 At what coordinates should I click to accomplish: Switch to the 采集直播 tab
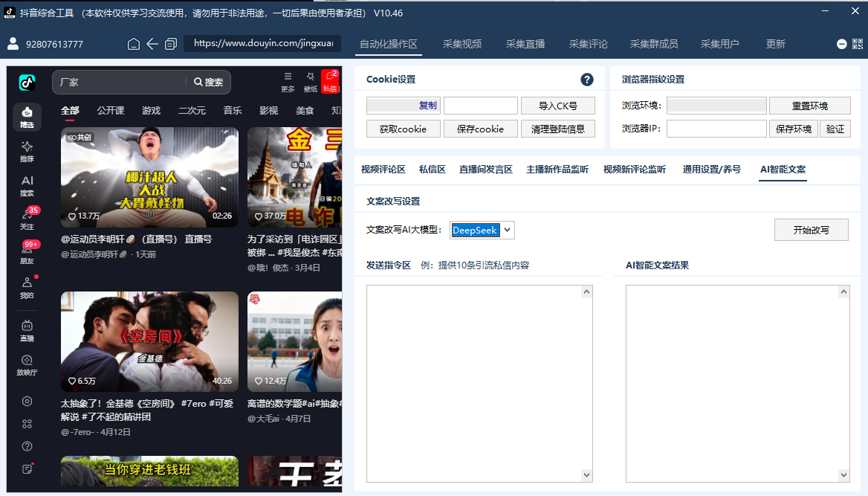click(x=525, y=44)
